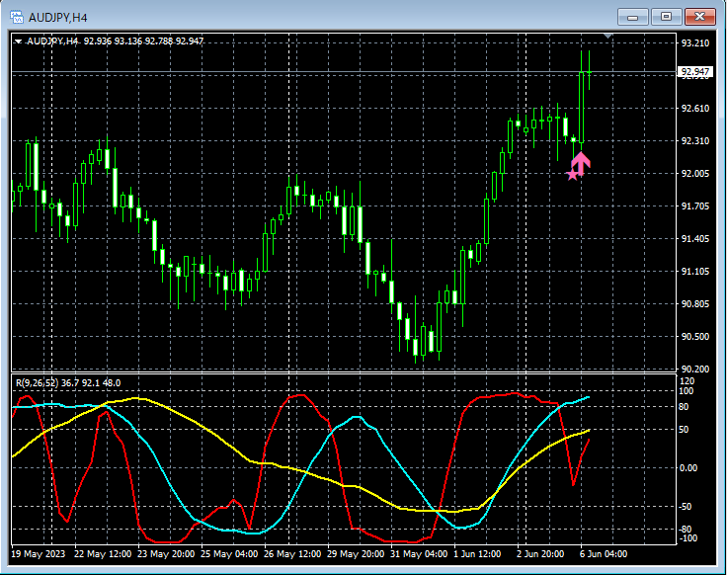Image resolution: width=728 pixels, height=575 pixels.
Task: Click the time label 22 May 12:00
Action: click(x=103, y=554)
